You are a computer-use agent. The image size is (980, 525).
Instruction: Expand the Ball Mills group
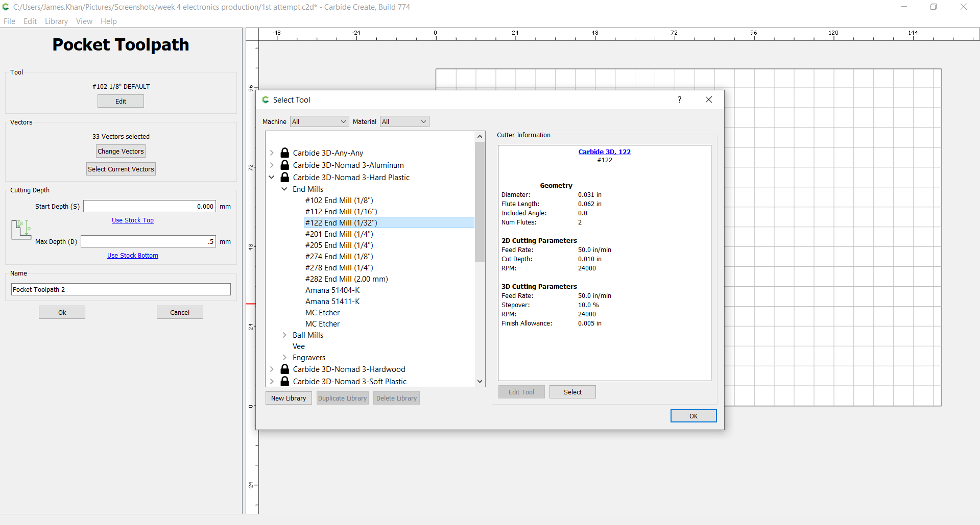(284, 335)
